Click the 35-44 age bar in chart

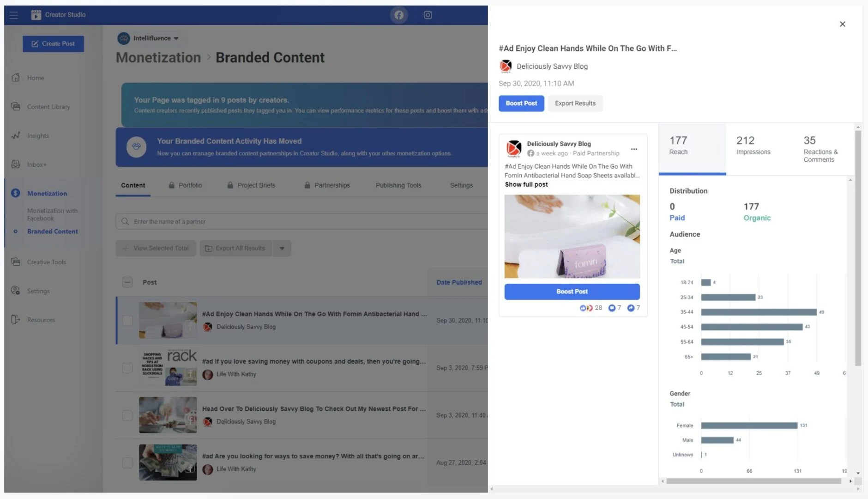[759, 312]
